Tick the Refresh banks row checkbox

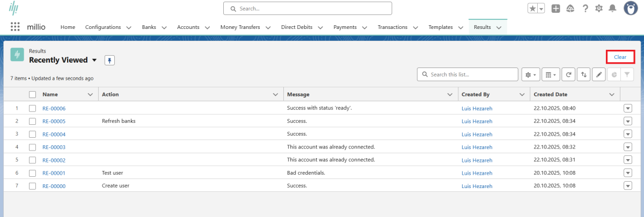(x=33, y=121)
